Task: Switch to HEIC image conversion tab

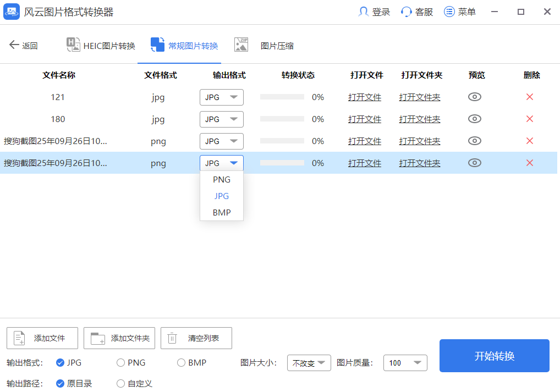Action: coord(101,46)
